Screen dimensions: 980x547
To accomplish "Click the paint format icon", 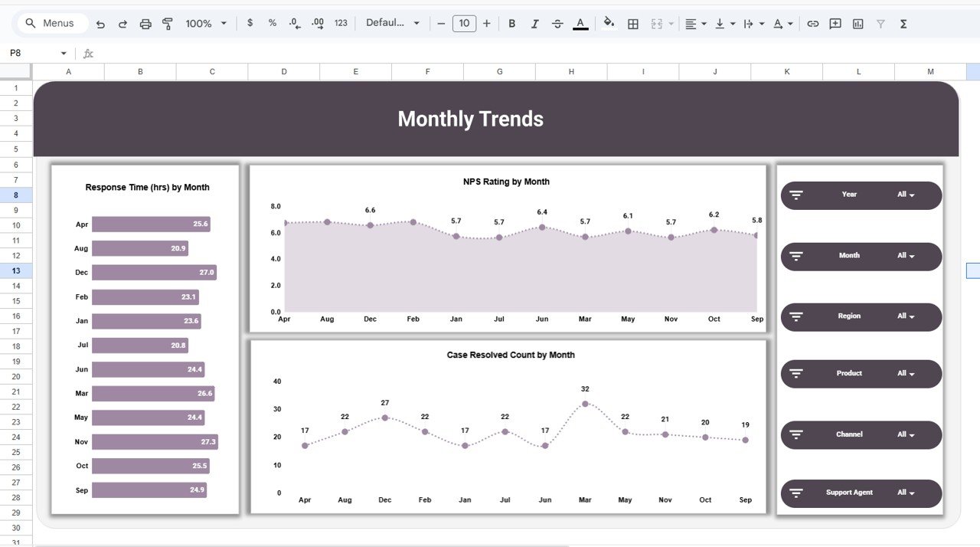I will [167, 23].
